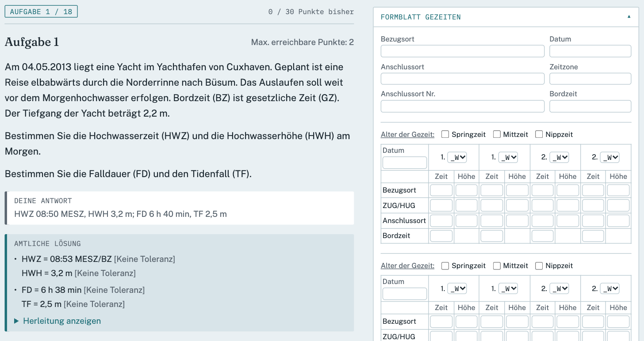
Task: Focus the Datum field beside Bezugsort
Action: tap(590, 51)
